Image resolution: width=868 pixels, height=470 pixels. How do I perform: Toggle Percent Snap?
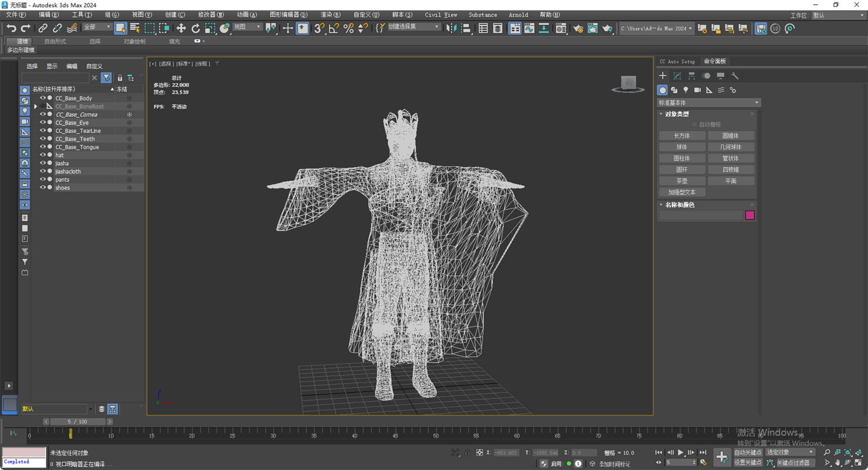point(348,28)
